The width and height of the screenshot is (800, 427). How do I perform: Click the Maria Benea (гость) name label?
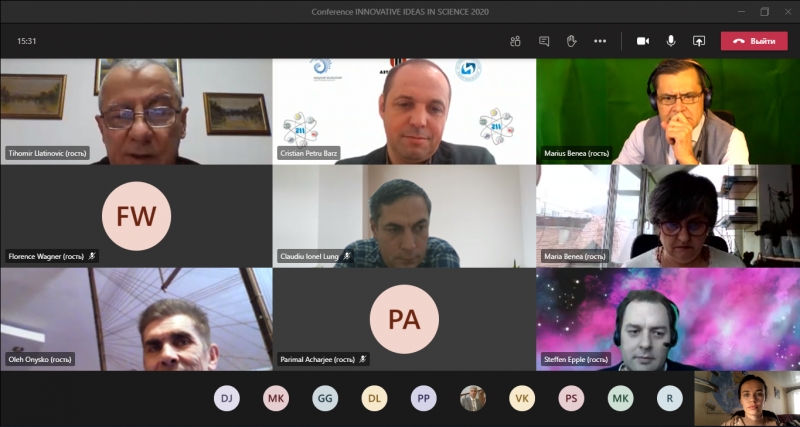(x=576, y=256)
